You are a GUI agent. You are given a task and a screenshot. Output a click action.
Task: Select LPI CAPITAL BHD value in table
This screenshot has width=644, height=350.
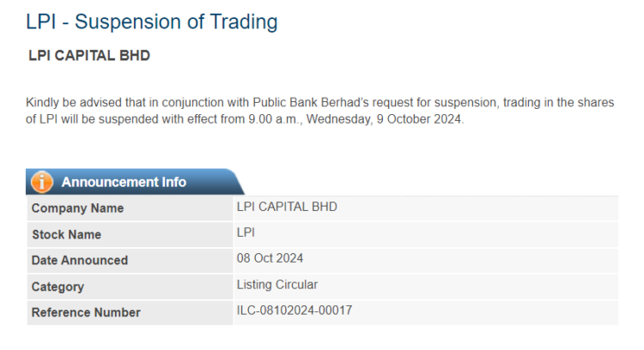tap(287, 207)
